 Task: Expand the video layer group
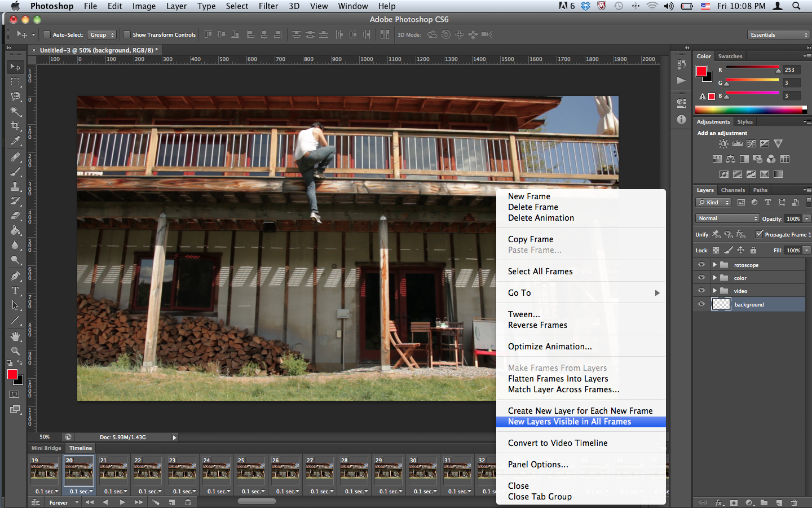(714, 291)
